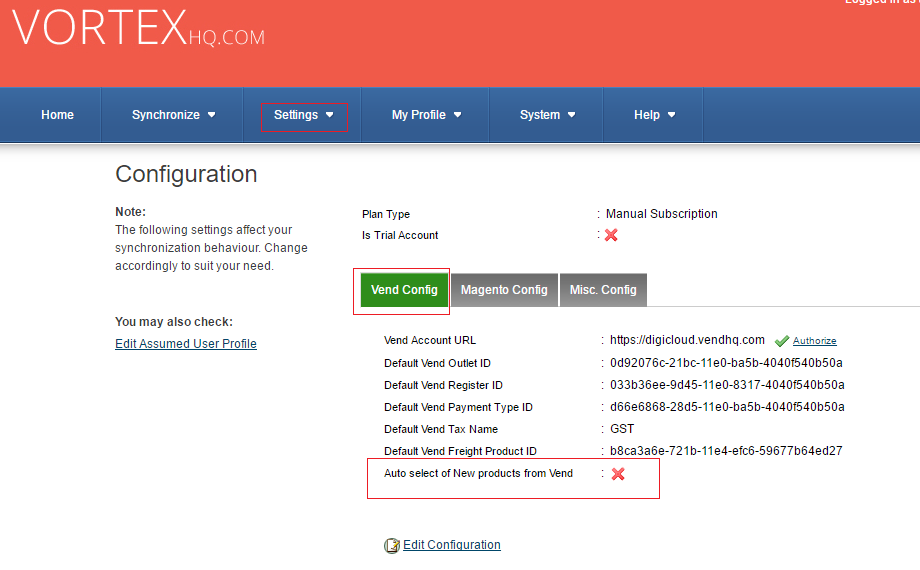Click the red X beside Is Trial Account
Screen dimensions: 920x570
pyautogui.click(x=611, y=235)
